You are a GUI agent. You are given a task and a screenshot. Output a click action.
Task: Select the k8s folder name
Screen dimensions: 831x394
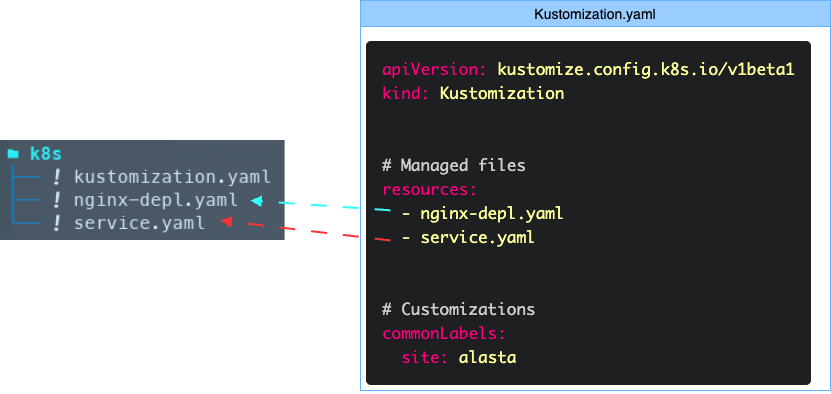[46, 154]
